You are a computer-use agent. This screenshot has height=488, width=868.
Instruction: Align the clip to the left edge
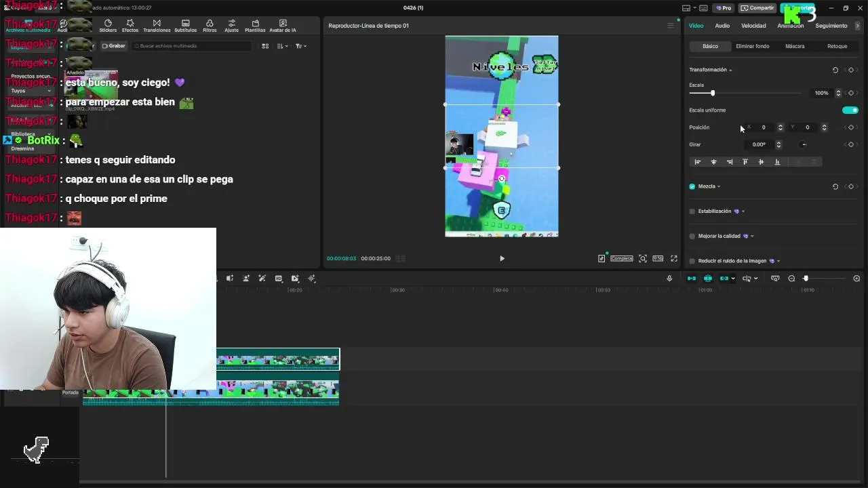697,162
